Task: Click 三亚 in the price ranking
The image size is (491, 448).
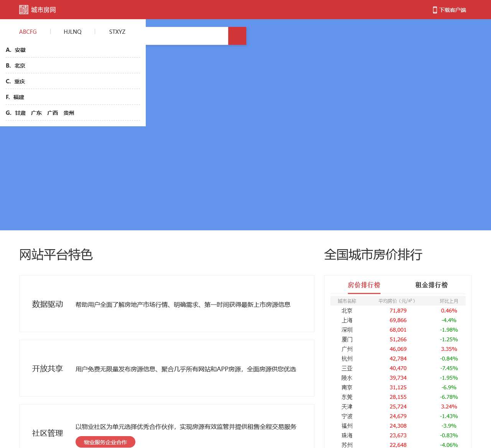Action: pos(347,368)
